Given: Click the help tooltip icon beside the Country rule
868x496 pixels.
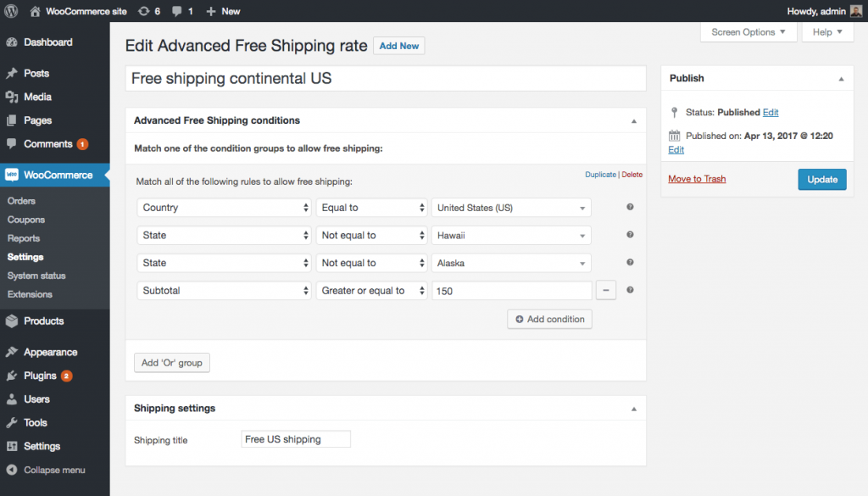Looking at the screenshot, I should 629,208.
